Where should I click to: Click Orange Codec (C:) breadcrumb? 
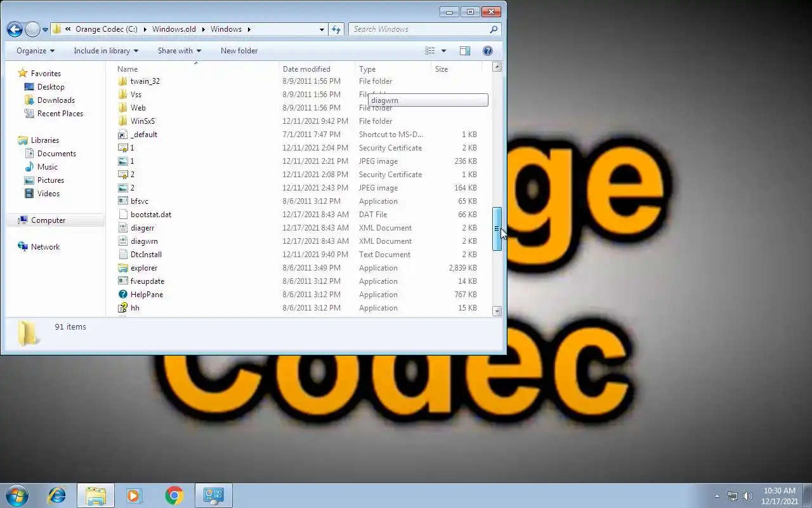coord(106,29)
